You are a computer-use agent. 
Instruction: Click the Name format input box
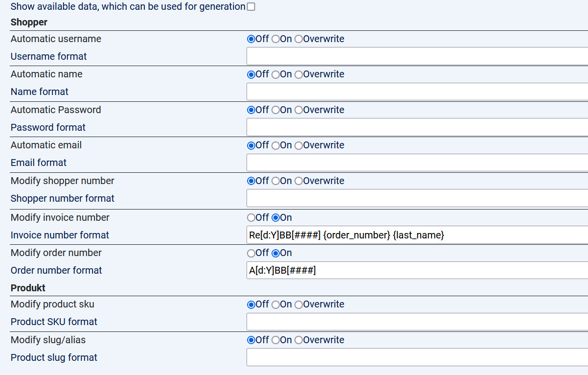(417, 92)
